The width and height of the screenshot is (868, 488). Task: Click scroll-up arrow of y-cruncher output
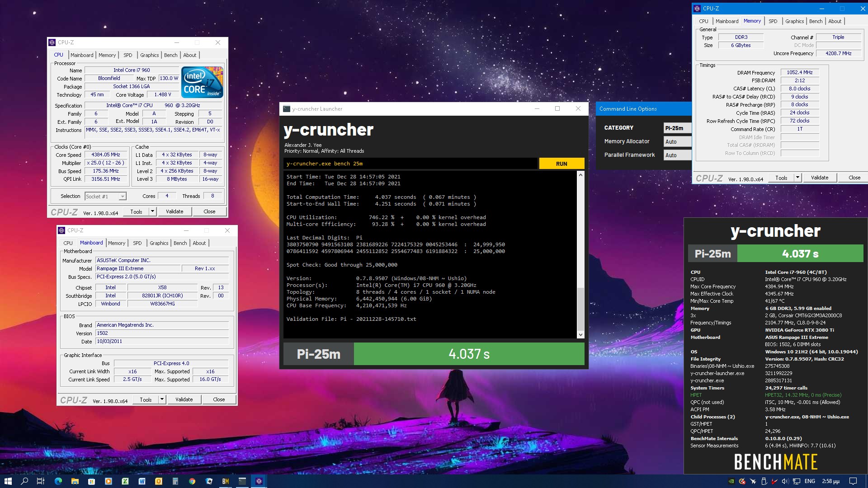pos(580,175)
